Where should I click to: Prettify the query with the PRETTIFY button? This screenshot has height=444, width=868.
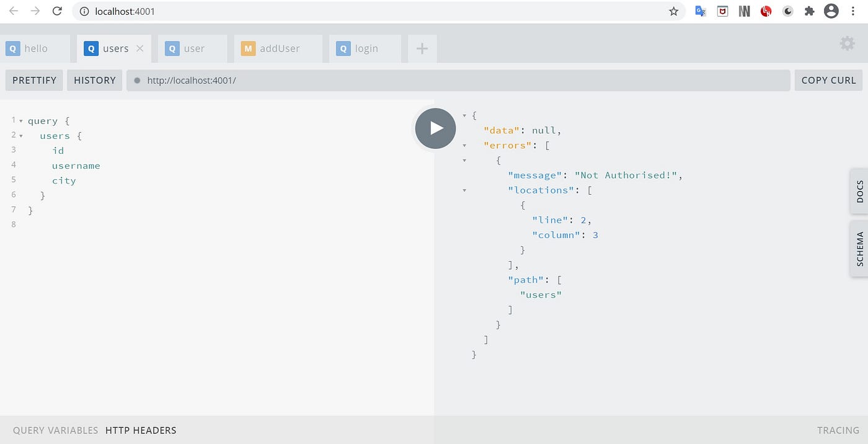[x=33, y=80]
